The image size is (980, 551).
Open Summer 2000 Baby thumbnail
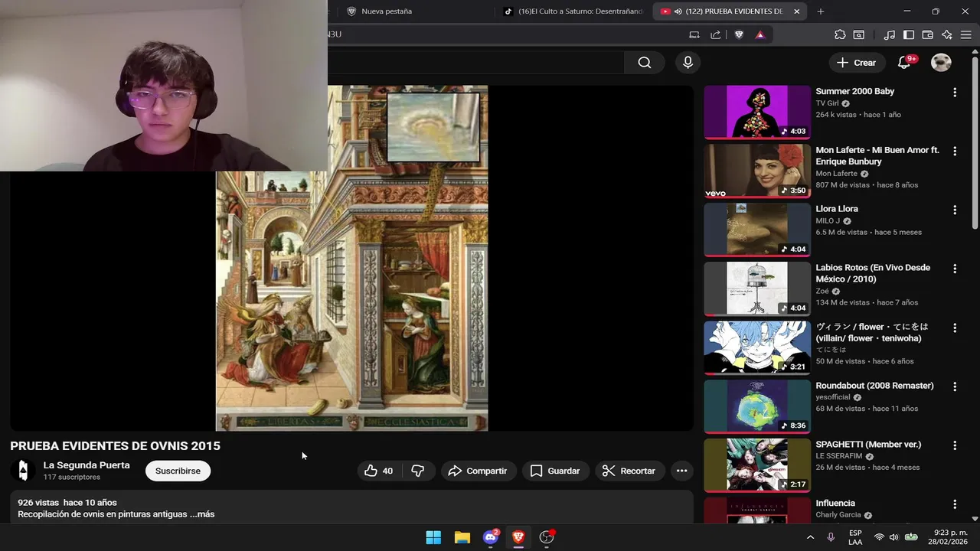click(757, 112)
